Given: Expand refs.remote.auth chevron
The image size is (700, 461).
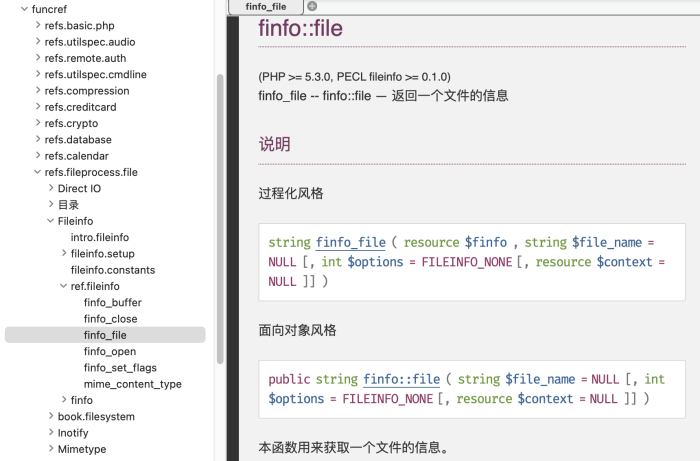Looking at the screenshot, I should click(38, 58).
